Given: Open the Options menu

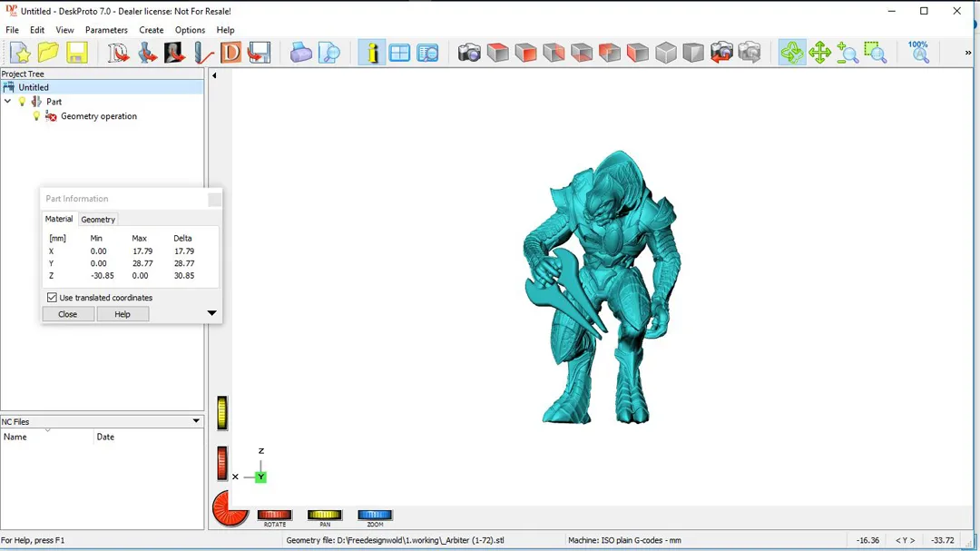Looking at the screenshot, I should click(190, 30).
